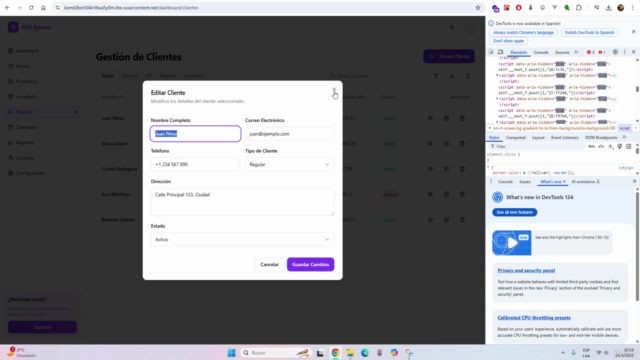Click the browser address bar URL
This screenshot has height=360, width=640.
[131, 8]
